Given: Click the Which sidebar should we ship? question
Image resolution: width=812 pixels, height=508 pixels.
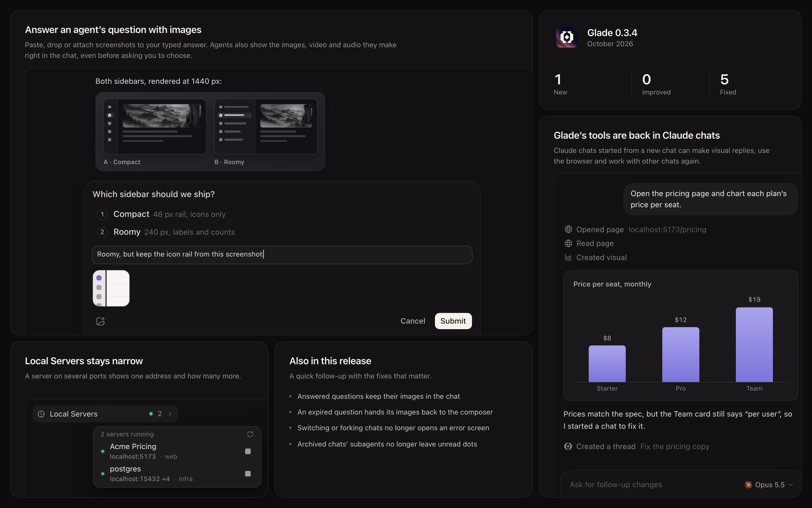Looking at the screenshot, I should [153, 194].
